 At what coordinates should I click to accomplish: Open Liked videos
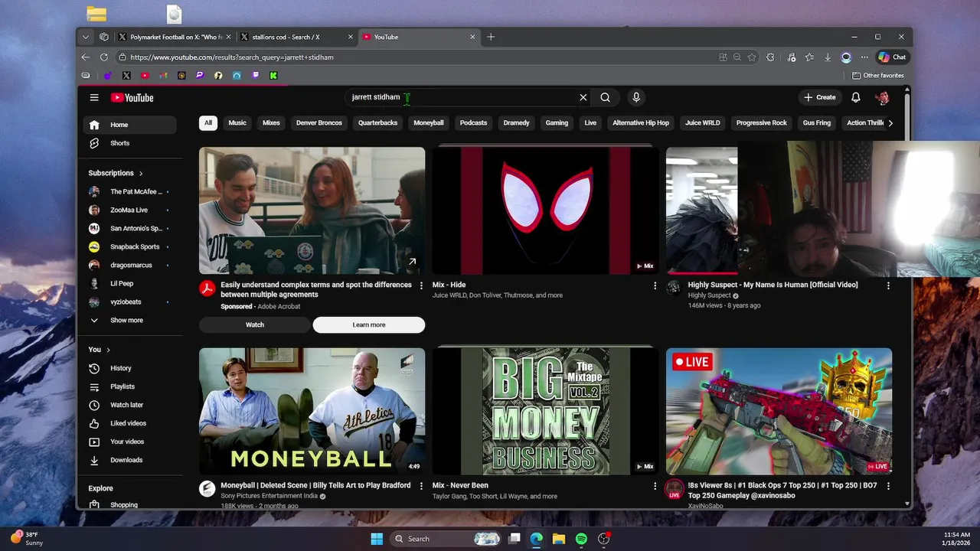click(130, 423)
